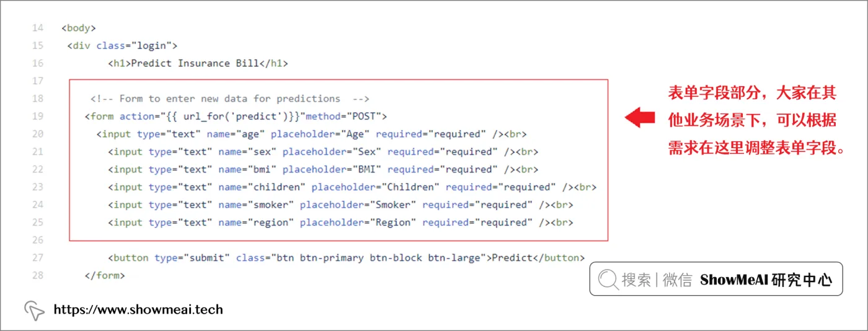Screen dimensions: 868x331
Task: Click the HTML comment on line 18
Action: (230, 99)
